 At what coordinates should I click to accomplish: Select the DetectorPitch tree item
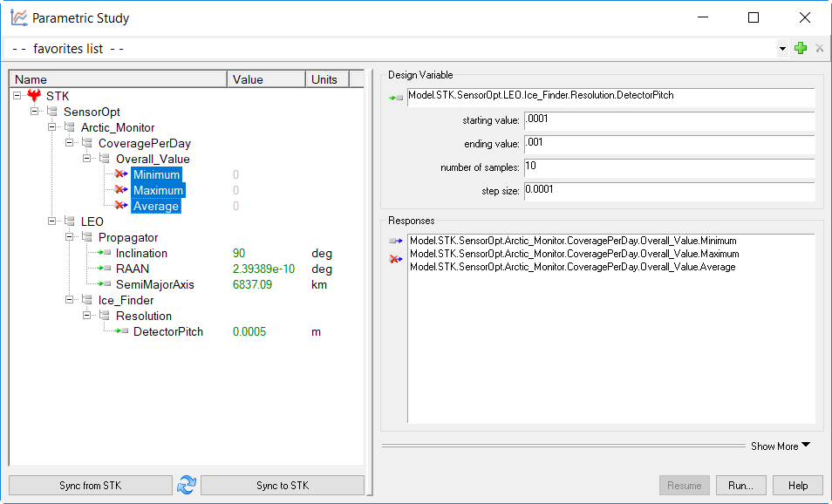[x=167, y=331]
